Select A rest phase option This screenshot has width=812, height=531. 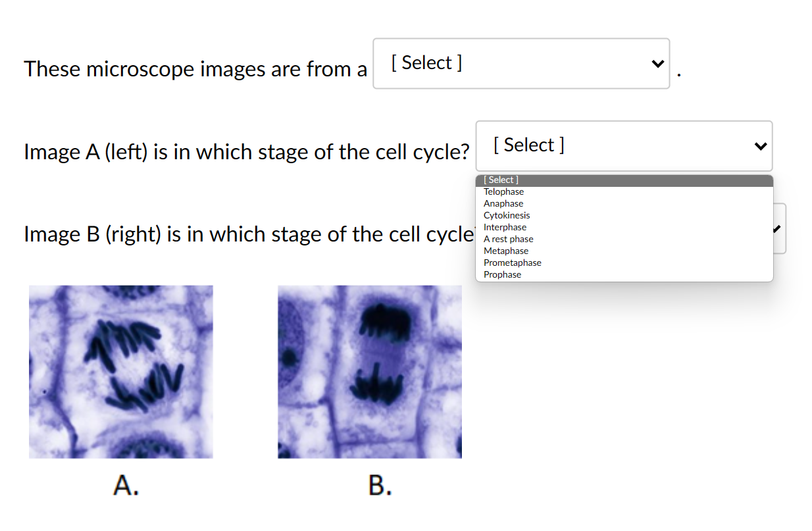pyautogui.click(x=509, y=239)
